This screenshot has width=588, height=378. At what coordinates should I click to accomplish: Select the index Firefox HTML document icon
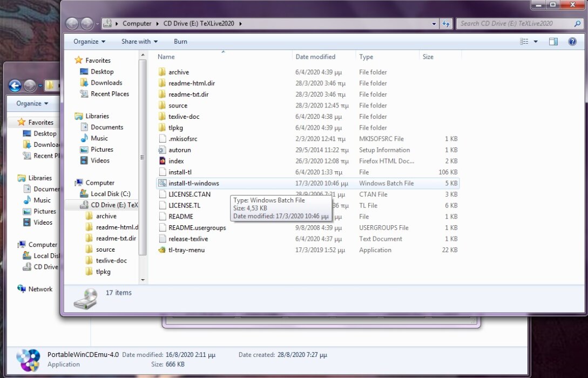tap(162, 161)
